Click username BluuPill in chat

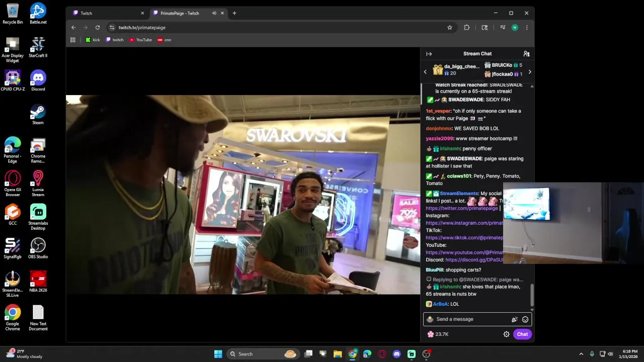click(x=435, y=270)
